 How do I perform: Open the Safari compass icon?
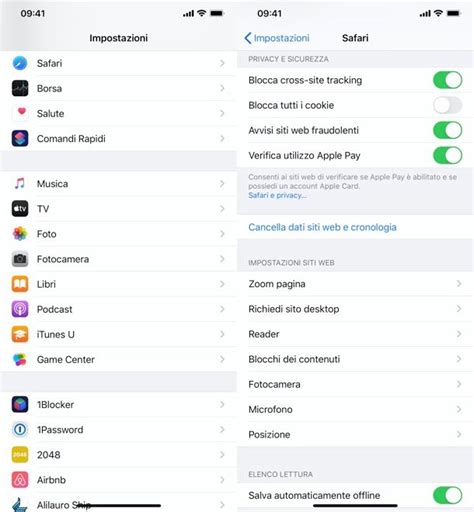20,63
